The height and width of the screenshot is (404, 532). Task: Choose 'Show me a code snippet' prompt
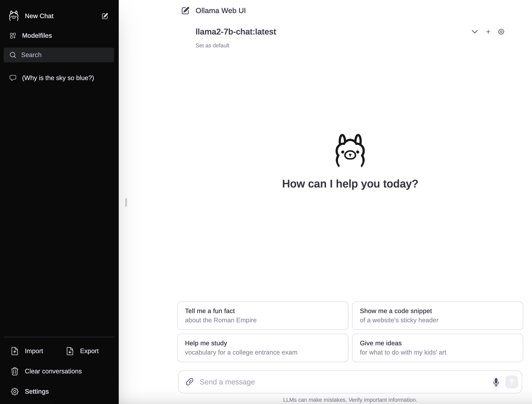coord(437,315)
